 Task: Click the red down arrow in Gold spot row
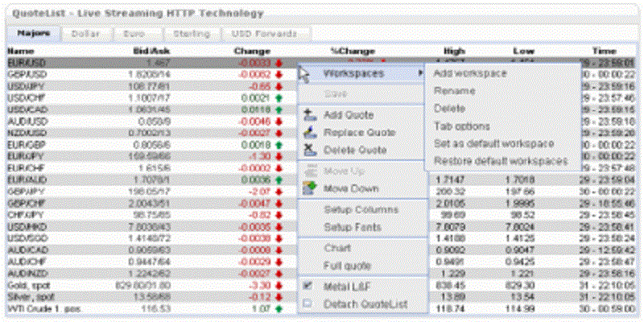coord(278,285)
